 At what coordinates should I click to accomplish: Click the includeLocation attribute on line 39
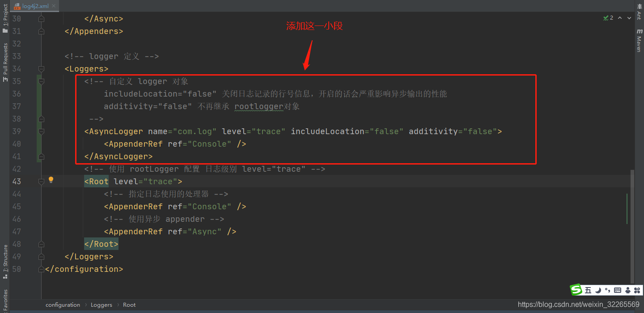tap(347, 131)
